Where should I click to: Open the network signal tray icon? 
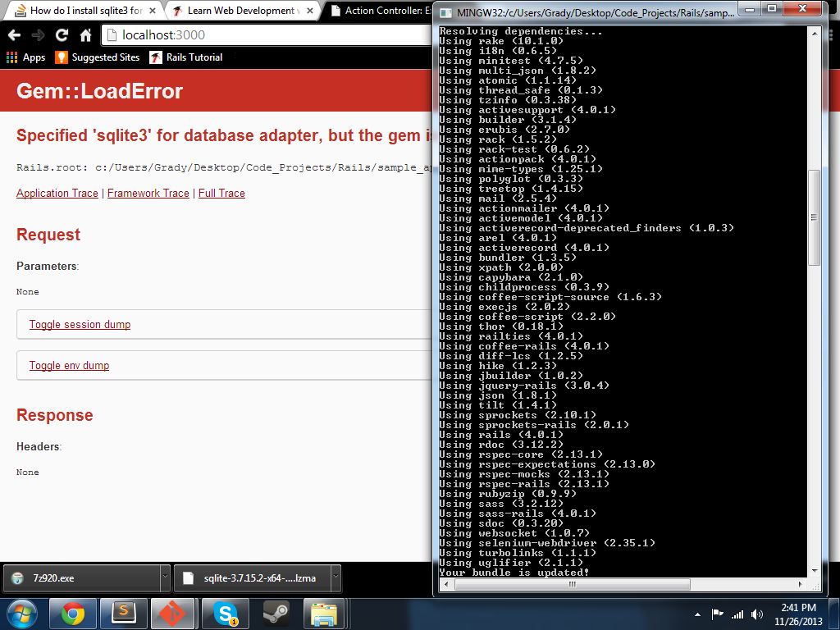click(x=737, y=614)
